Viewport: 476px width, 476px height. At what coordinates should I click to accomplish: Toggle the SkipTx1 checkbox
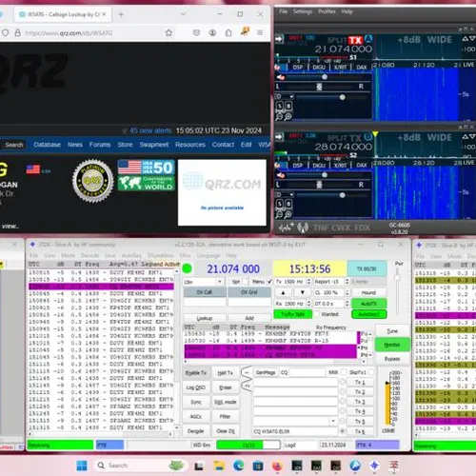[371, 372]
